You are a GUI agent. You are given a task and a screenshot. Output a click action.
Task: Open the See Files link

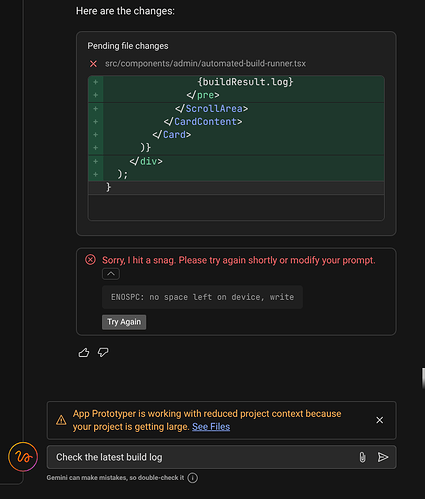coord(211,427)
